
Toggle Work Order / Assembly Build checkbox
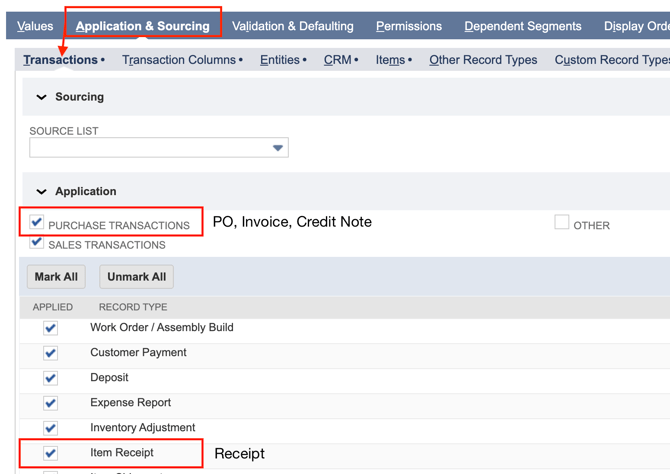coord(50,328)
